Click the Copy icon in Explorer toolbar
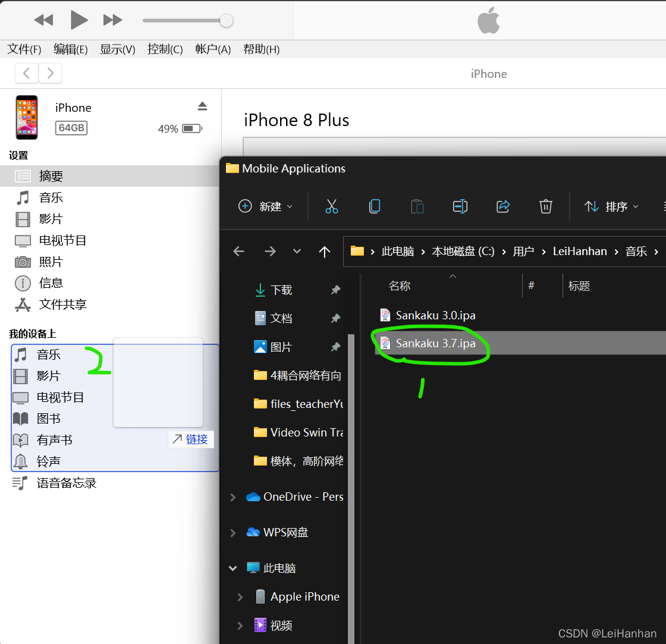 tap(375, 206)
